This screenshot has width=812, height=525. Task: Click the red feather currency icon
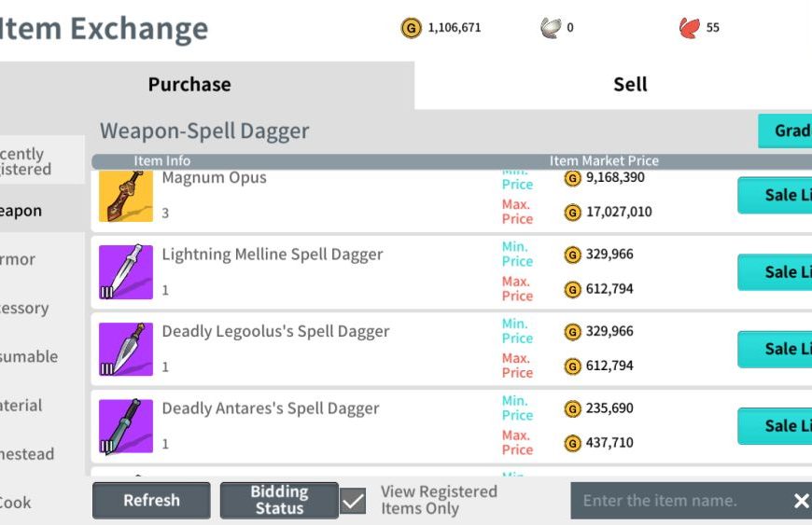coord(689,28)
